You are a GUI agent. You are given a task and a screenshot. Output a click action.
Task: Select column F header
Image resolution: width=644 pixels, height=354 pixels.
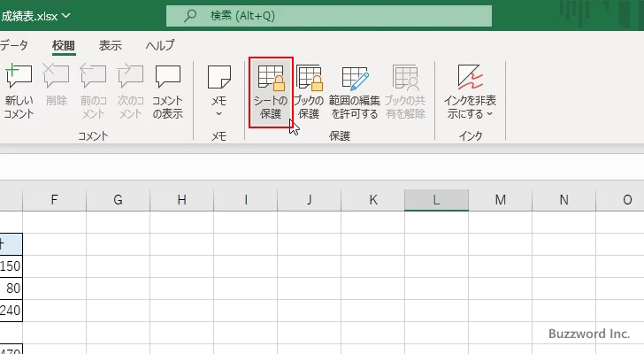coord(54,200)
